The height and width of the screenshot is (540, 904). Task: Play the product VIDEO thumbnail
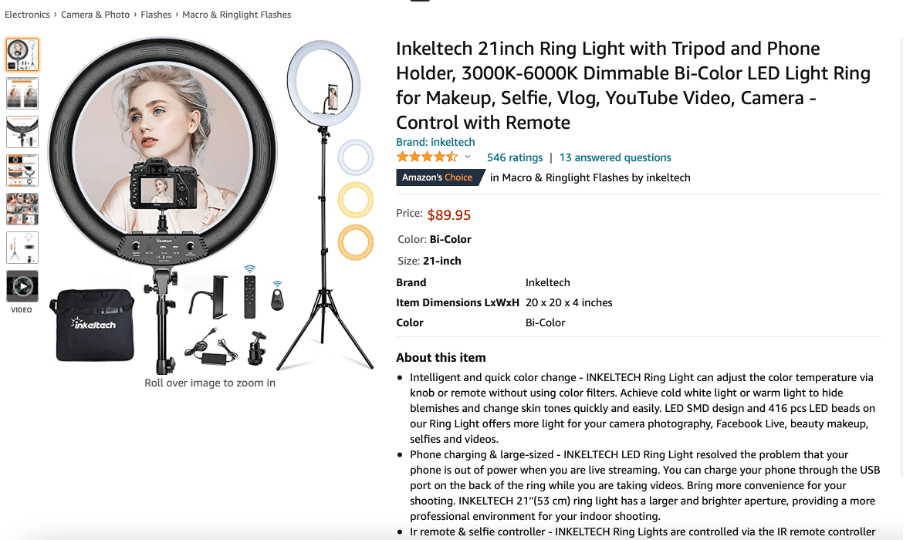[22, 286]
